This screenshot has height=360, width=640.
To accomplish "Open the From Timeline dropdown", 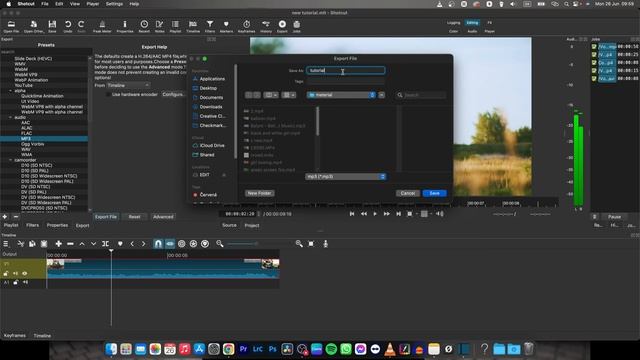I will click(128, 85).
